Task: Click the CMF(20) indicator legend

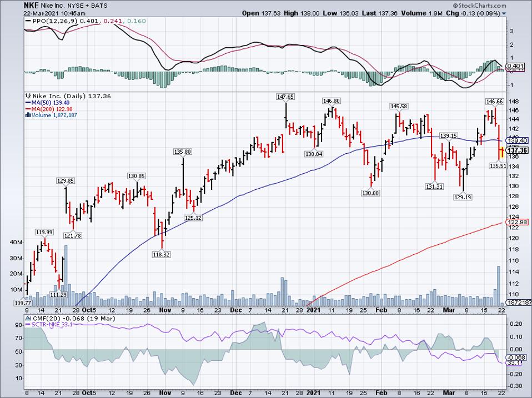Action: click(x=43, y=317)
